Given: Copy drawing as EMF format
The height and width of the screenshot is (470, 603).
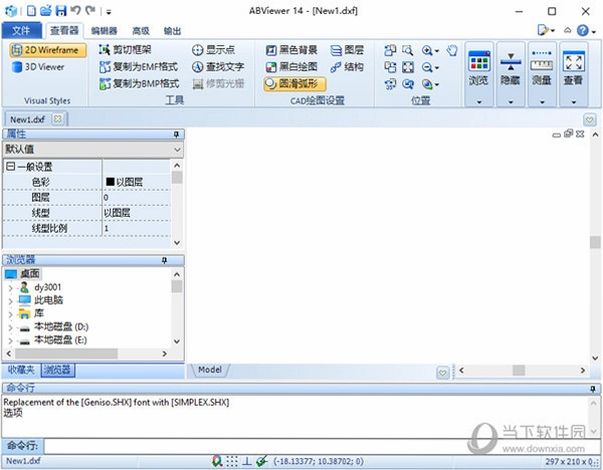Looking at the screenshot, I should coord(138,67).
